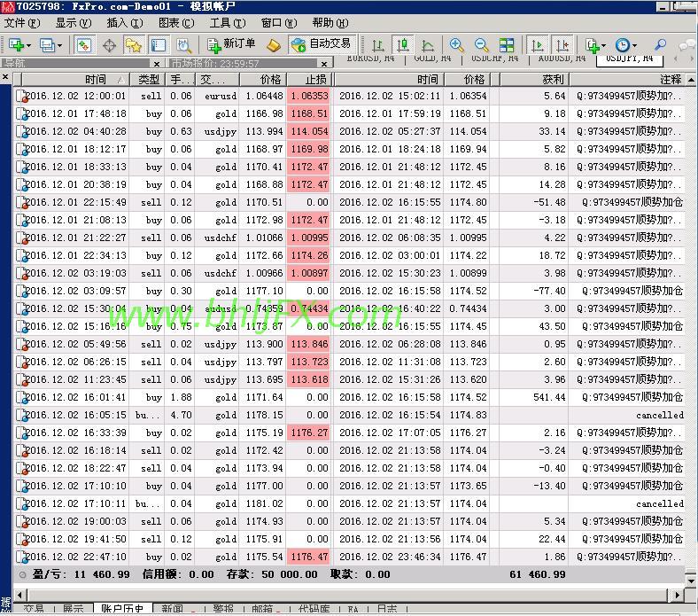Click the search magnifier in the toolbar

[660, 44]
